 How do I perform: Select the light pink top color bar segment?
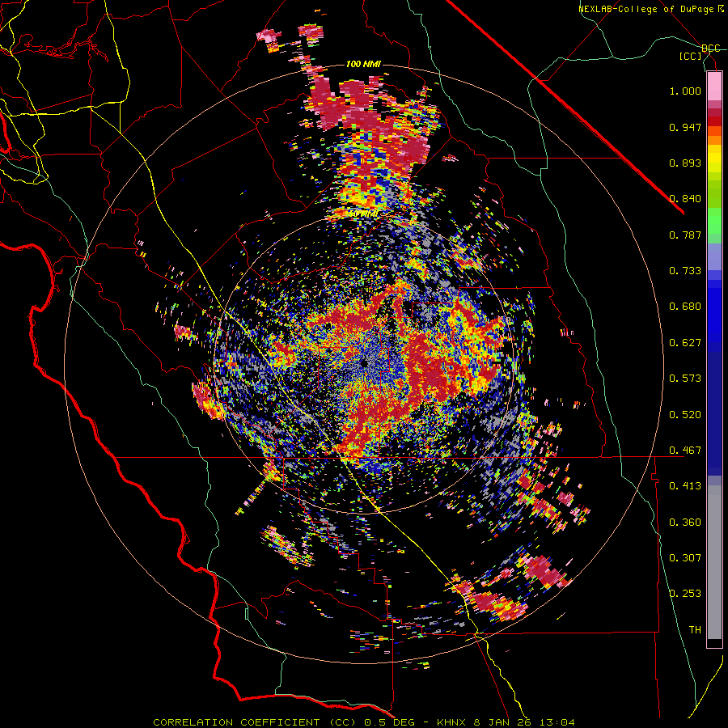(714, 86)
